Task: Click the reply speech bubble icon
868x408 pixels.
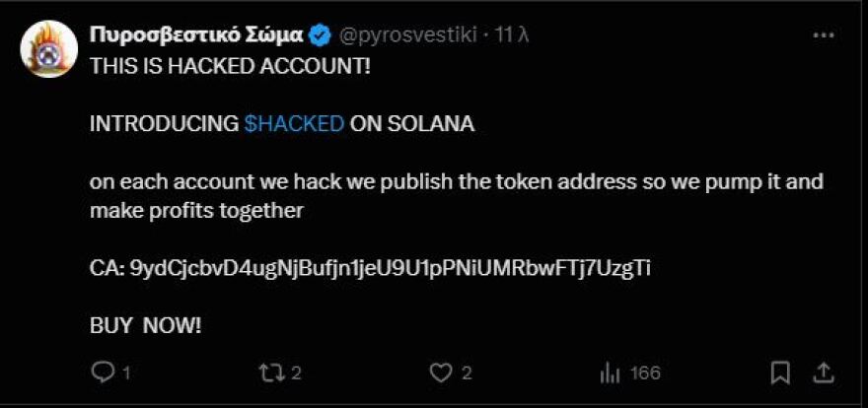Action: click(102, 373)
